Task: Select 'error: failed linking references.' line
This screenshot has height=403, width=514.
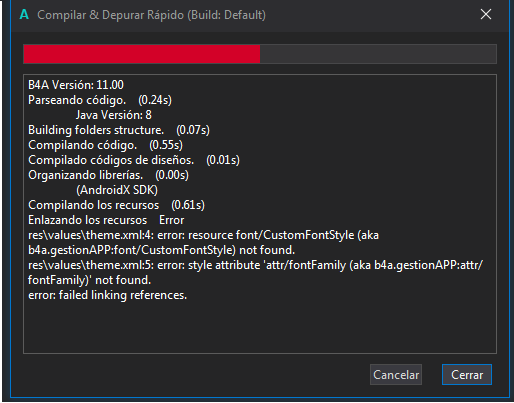Action: [x=107, y=295]
